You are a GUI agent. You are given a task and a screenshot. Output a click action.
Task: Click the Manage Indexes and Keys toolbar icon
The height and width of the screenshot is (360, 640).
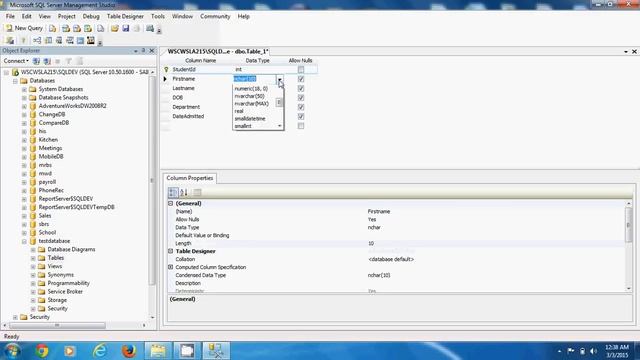click(x=48, y=40)
